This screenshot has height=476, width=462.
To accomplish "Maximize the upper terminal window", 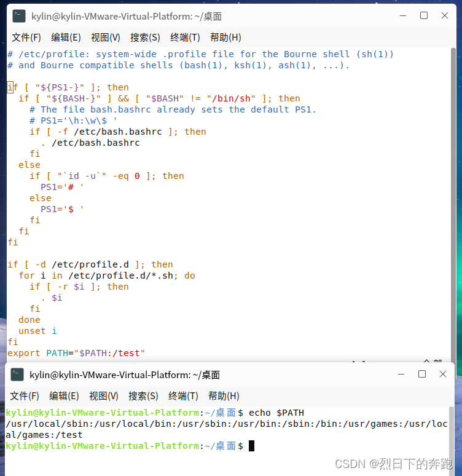I will [424, 15].
